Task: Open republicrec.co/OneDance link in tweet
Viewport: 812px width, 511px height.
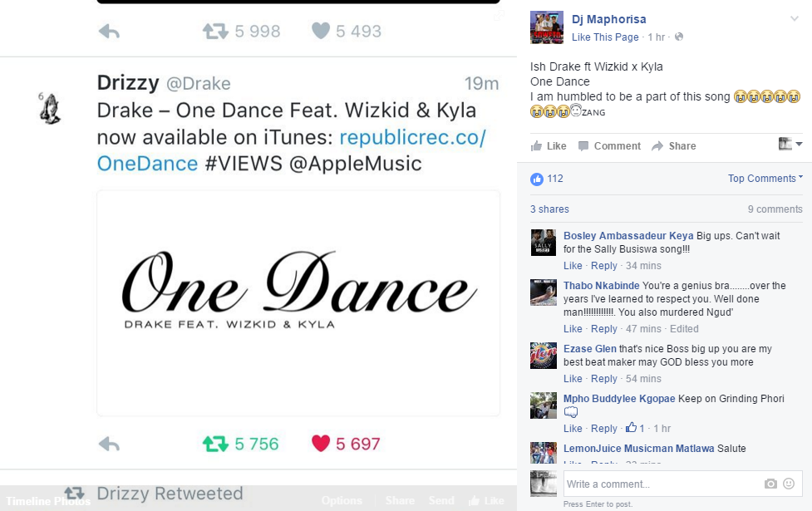Action: click(292, 150)
